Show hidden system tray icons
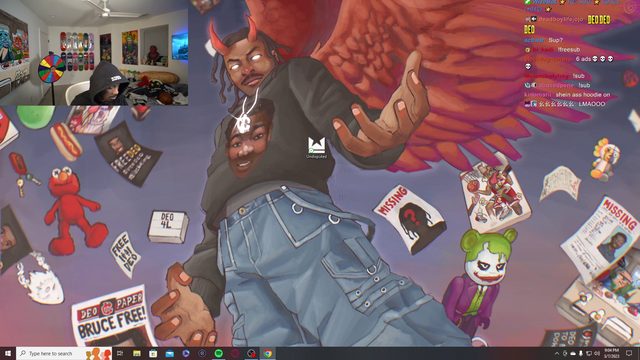 [x=557, y=353]
